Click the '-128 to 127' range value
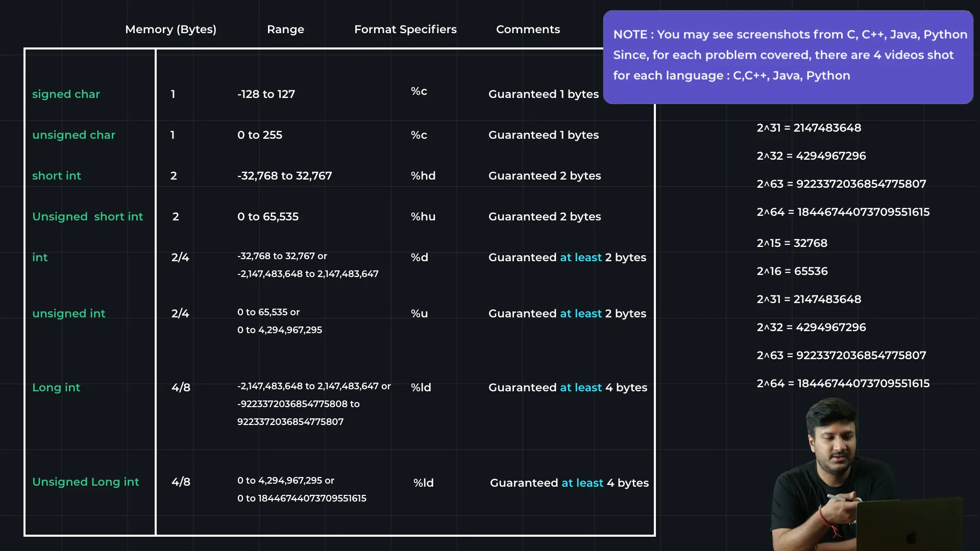The height and width of the screenshot is (551, 980). 266,94
